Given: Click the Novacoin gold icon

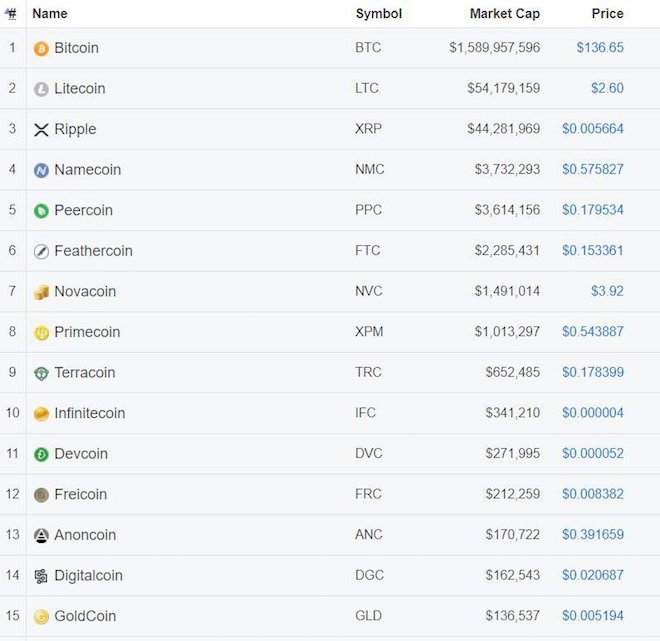Looking at the screenshot, I should (x=41, y=292).
